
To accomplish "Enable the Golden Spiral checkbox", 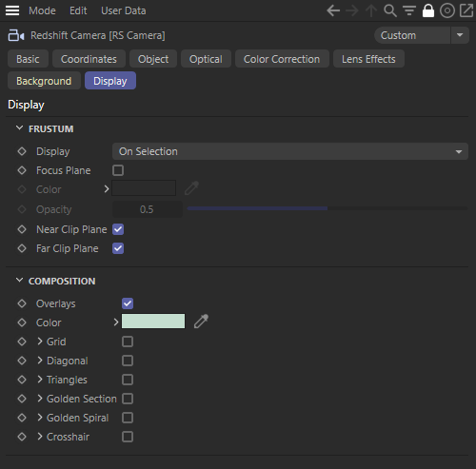I will tap(128, 418).
